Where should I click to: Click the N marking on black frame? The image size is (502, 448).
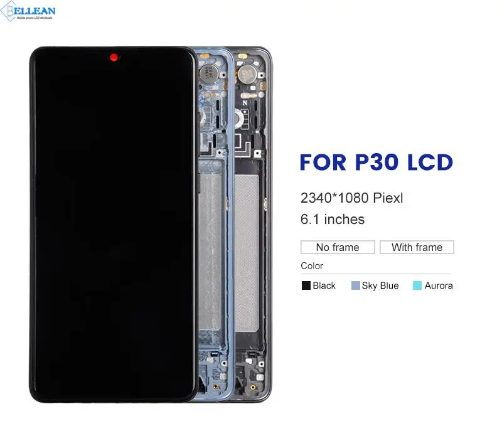[245, 103]
